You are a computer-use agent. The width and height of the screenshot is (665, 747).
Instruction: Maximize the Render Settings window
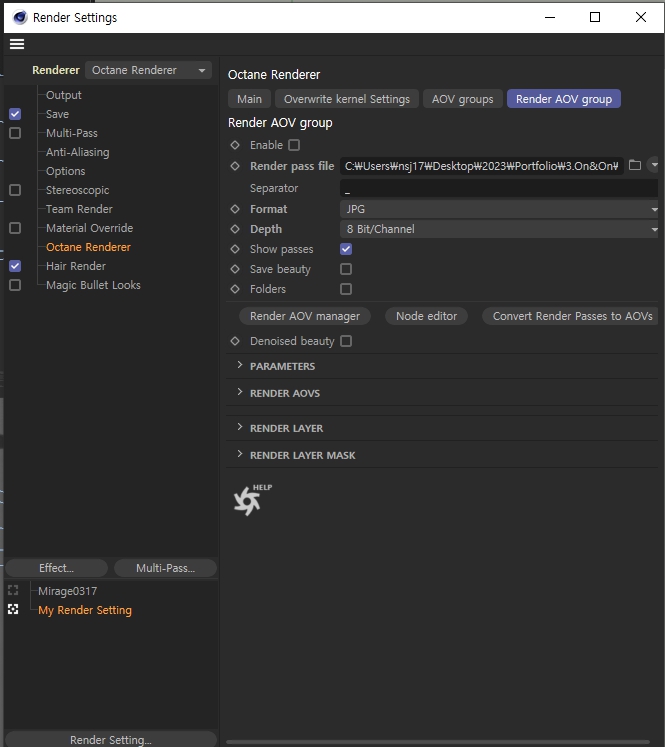(595, 17)
